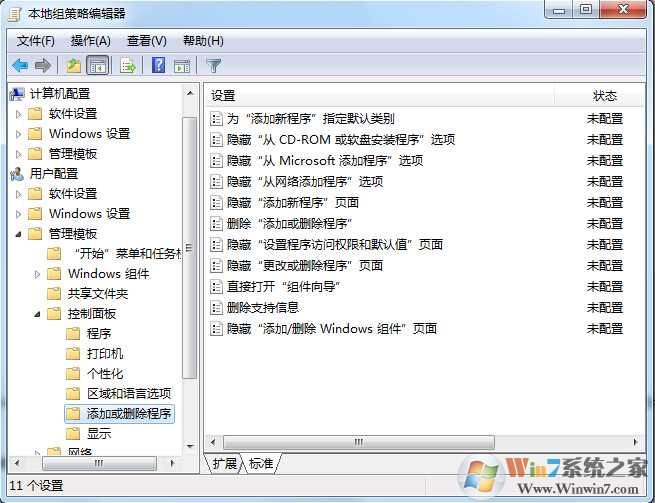Image resolution: width=655 pixels, height=503 pixels.
Task: Click the Export list toolbar icon
Action: [x=127, y=66]
